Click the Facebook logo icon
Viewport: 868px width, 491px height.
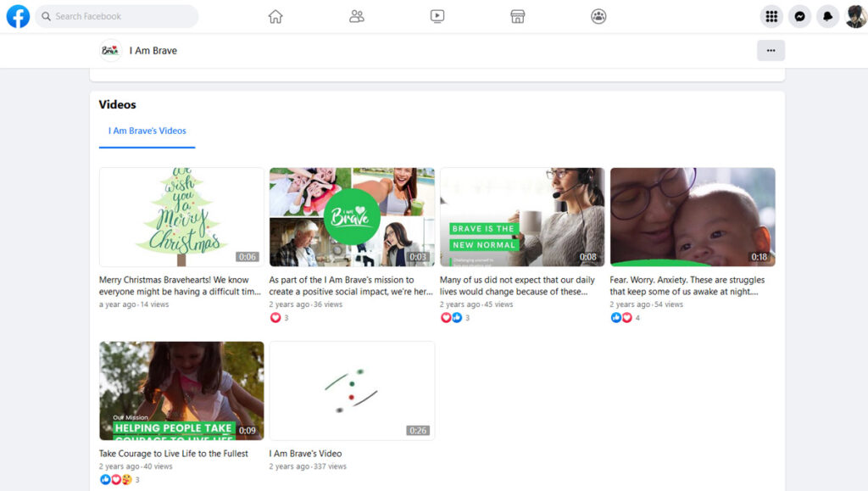click(18, 16)
